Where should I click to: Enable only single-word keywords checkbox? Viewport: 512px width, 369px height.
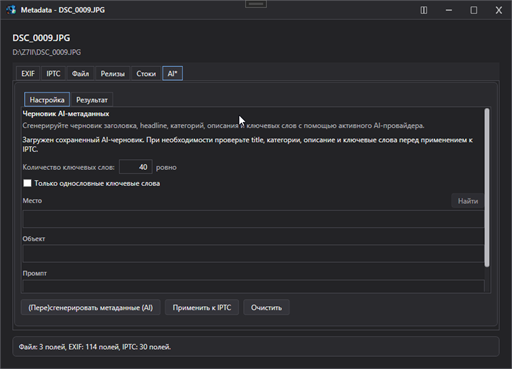(x=27, y=183)
